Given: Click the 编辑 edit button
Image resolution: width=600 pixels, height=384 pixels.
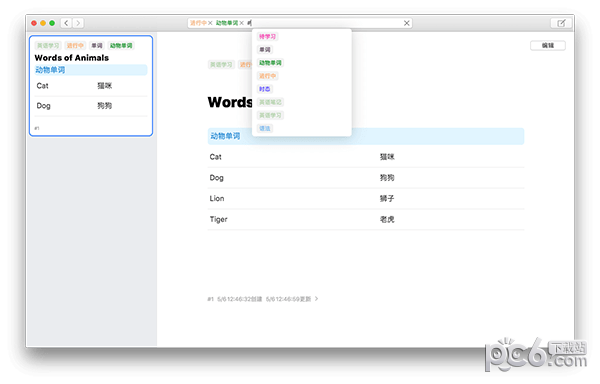Looking at the screenshot, I should click(548, 46).
